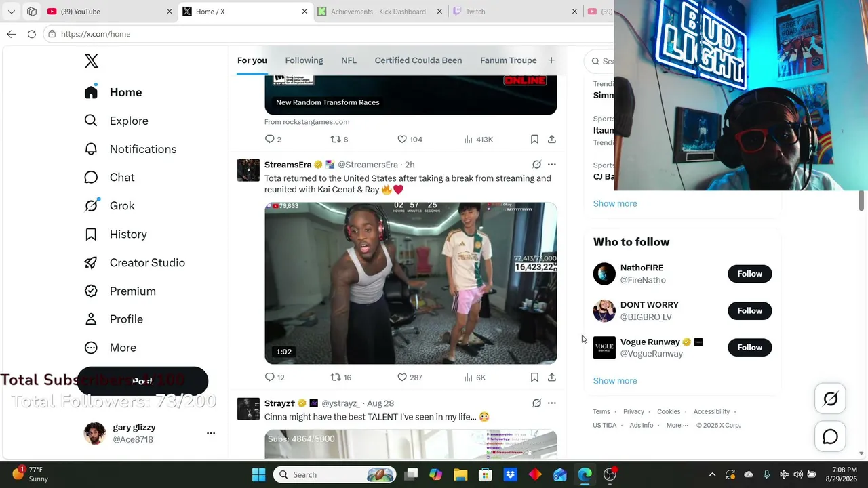Click the page vertical scrollbar thumb
The height and width of the screenshot is (488, 868).
(x=862, y=201)
